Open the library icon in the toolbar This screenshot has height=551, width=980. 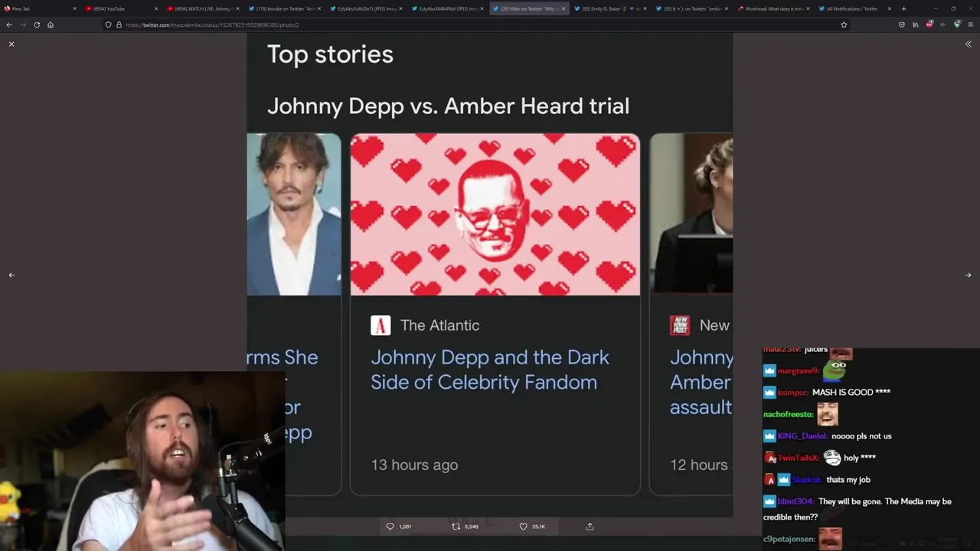click(916, 24)
